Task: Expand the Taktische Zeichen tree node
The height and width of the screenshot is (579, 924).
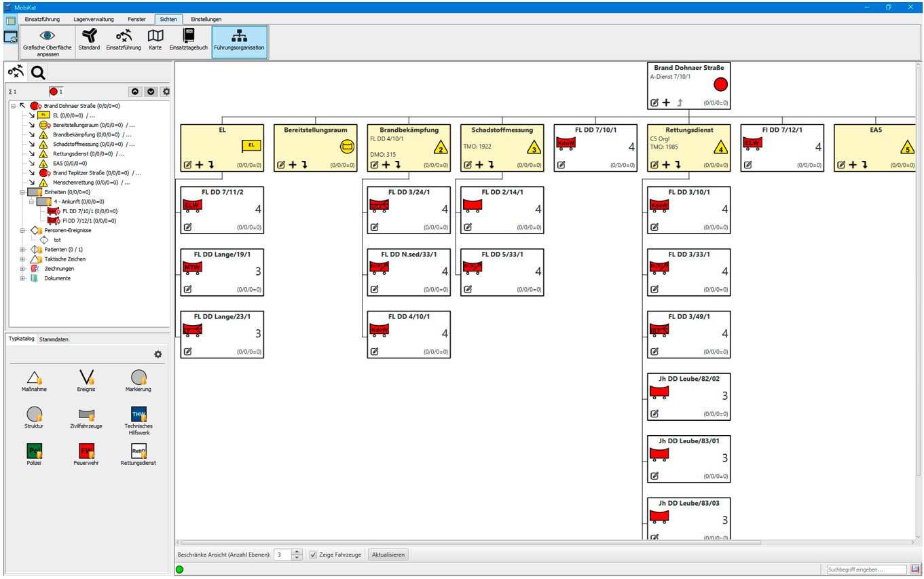Action: pos(22,259)
